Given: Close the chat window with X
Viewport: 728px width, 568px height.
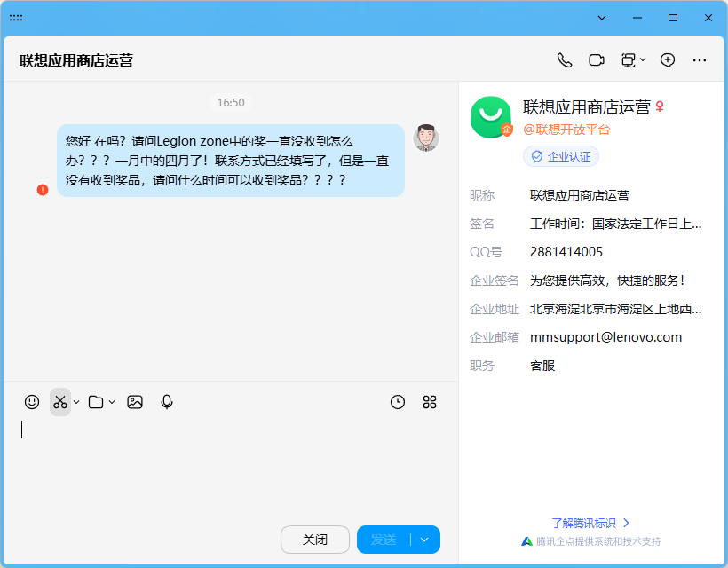Looking at the screenshot, I should (x=708, y=18).
